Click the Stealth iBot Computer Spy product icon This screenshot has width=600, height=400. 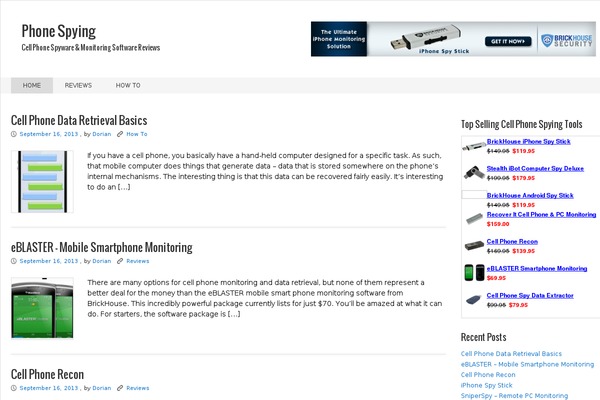coord(474,172)
